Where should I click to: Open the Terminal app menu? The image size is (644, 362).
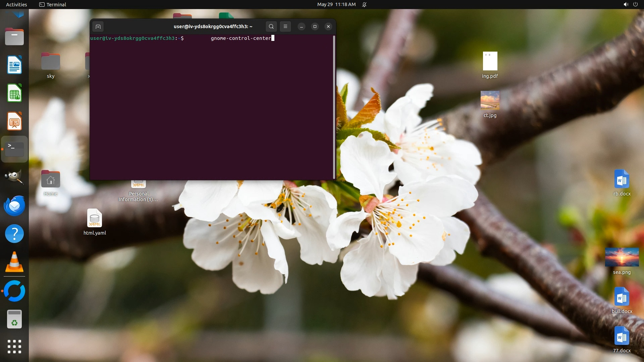click(x=53, y=4)
